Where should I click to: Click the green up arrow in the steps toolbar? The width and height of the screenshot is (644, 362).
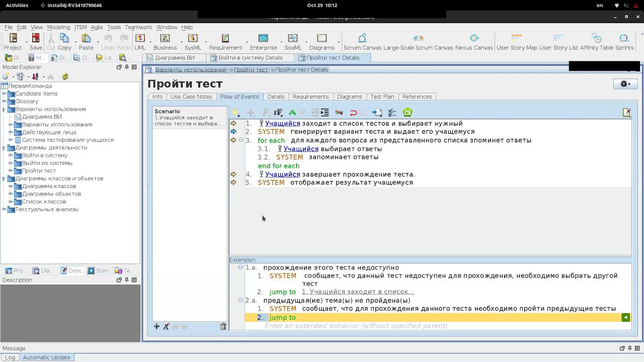292,113
